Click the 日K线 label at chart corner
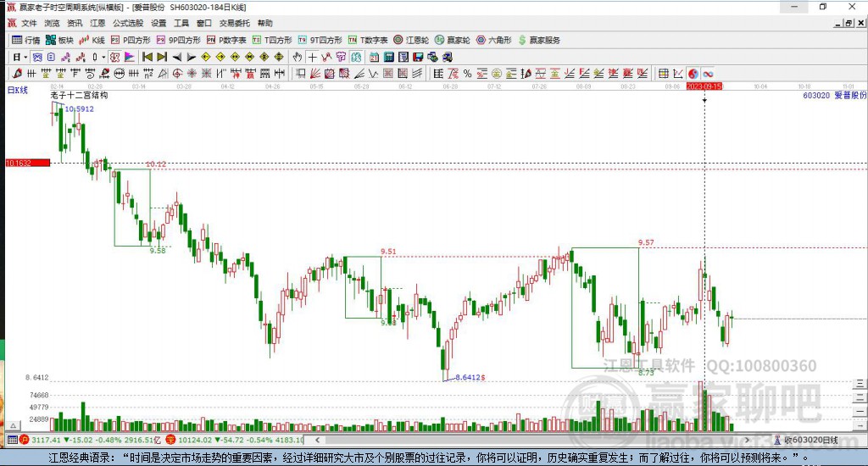868x466 pixels. pyautogui.click(x=17, y=90)
